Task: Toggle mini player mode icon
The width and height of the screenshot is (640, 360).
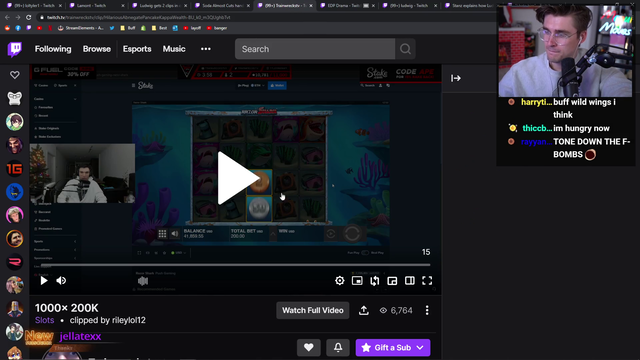Action: 357,280
